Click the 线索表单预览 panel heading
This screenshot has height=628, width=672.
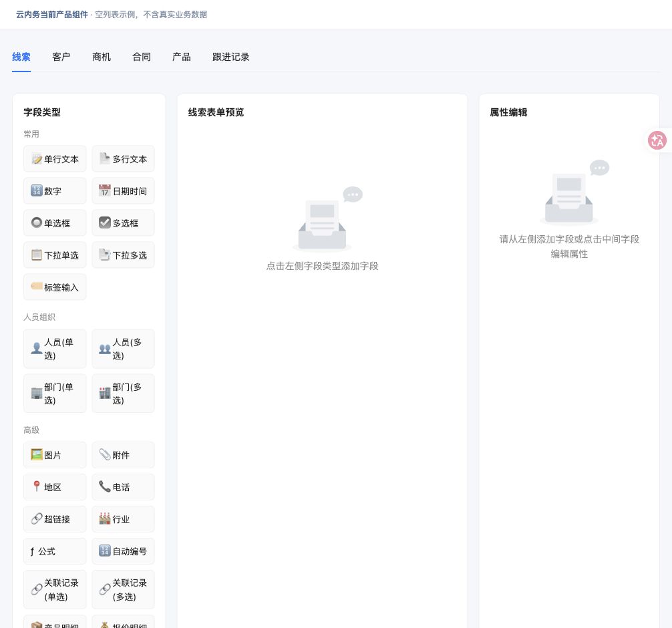(x=216, y=112)
